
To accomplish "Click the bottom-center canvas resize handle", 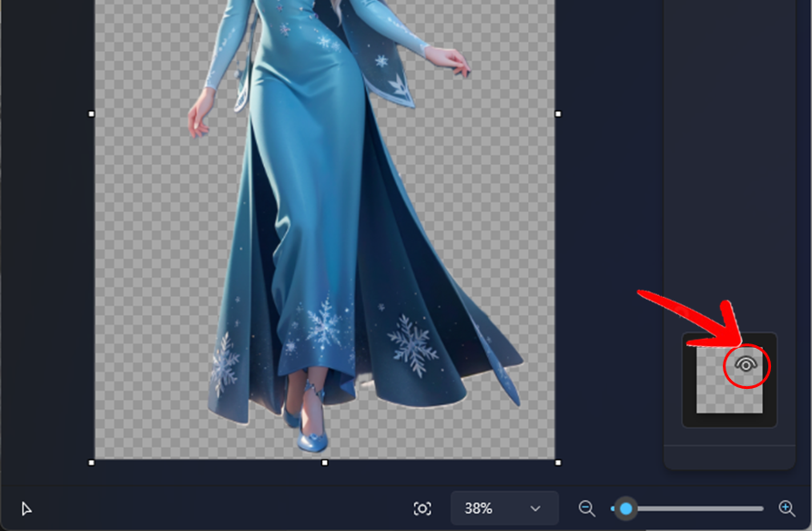I will tap(325, 463).
